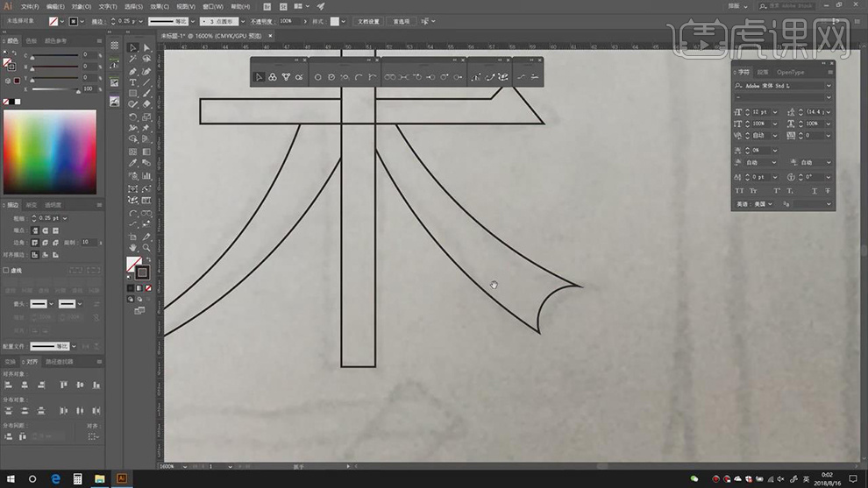Viewport: 868px width, 488px height.
Task: Switch to the OpenType tab
Action: tap(790, 73)
